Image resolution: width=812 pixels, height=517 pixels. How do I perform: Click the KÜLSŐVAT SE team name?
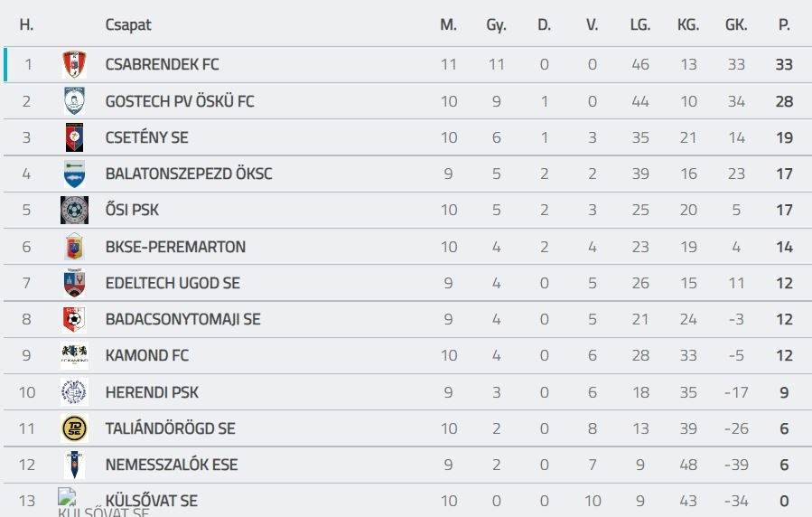click(x=151, y=501)
